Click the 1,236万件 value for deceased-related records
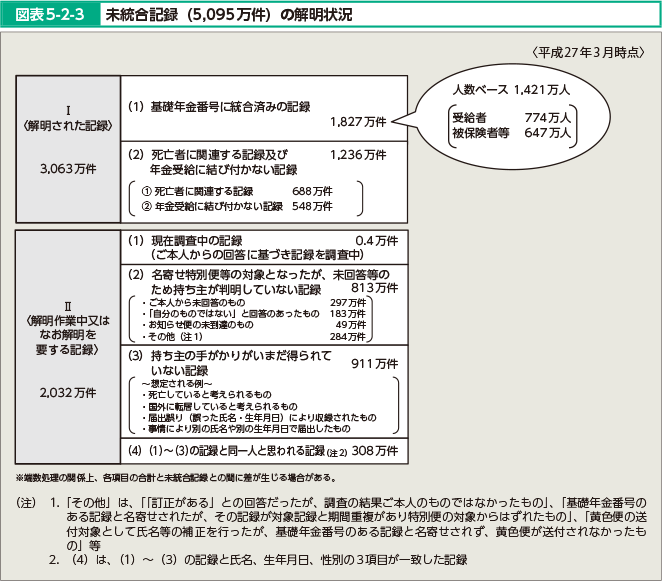 pyautogui.click(x=357, y=155)
